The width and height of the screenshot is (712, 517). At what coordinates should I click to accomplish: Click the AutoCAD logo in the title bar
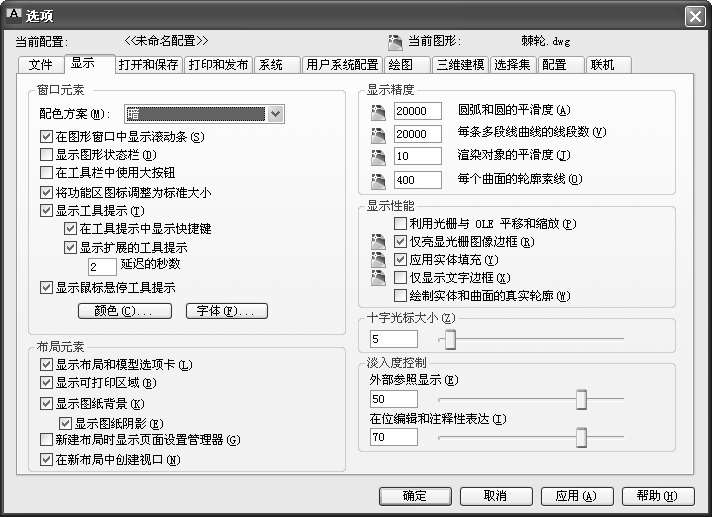(14, 15)
